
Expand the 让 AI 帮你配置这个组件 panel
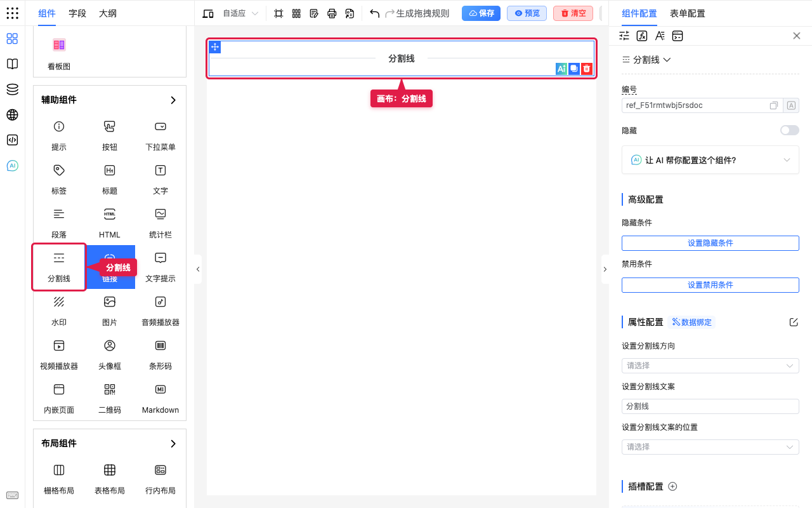pos(710,160)
